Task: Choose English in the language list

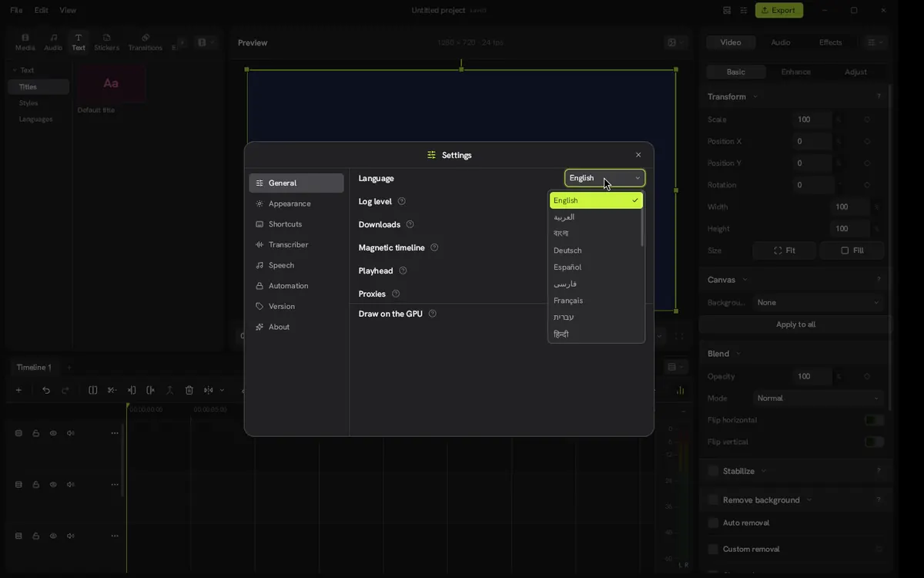Action: [596, 200]
